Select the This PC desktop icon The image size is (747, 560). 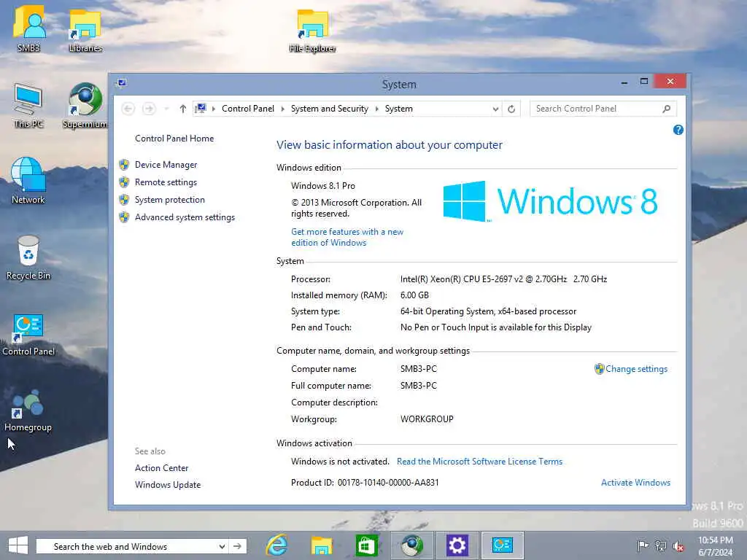[x=28, y=106]
